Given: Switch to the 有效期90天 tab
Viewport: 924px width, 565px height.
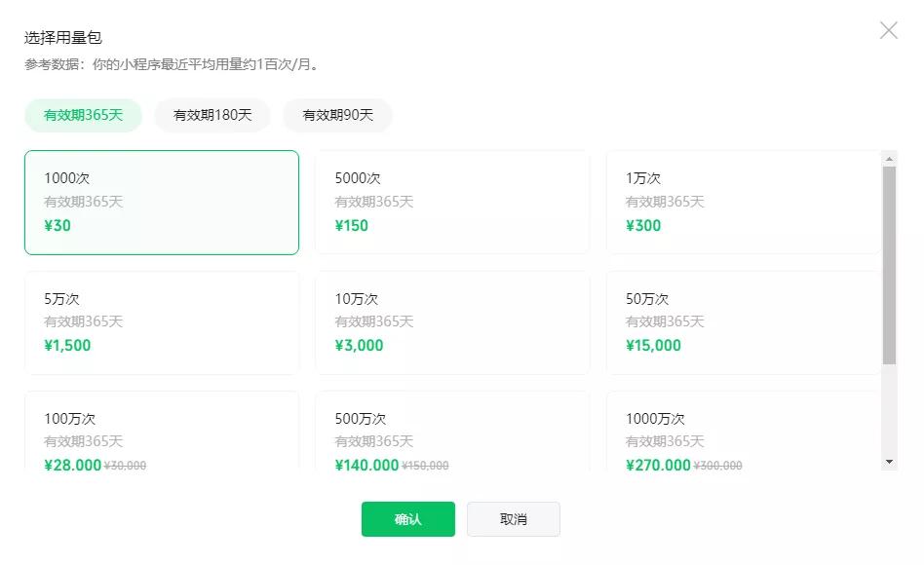Looking at the screenshot, I should click(x=337, y=115).
